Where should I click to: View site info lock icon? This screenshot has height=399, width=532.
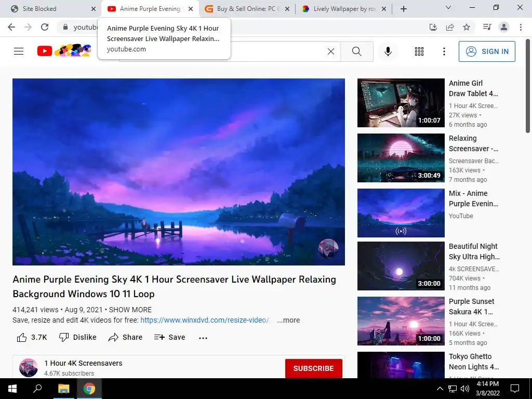coord(65,27)
